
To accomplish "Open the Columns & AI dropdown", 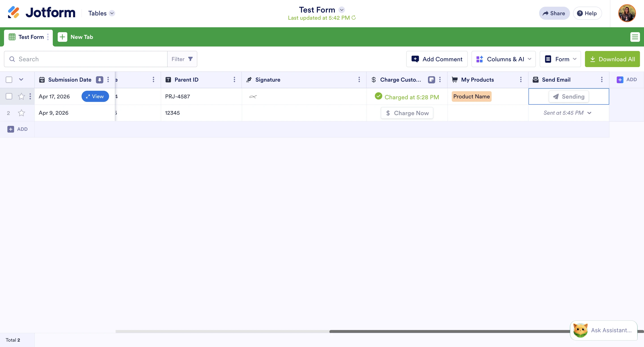I will pyautogui.click(x=503, y=59).
